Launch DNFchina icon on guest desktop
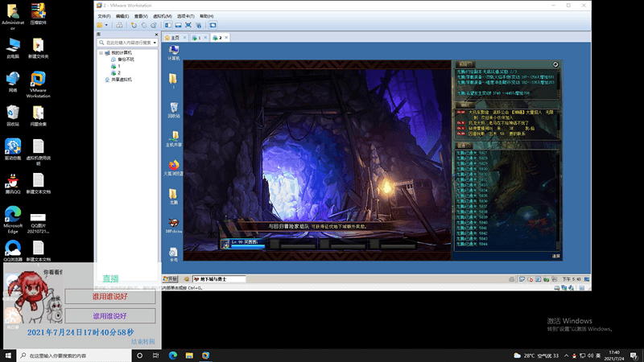 click(x=174, y=225)
